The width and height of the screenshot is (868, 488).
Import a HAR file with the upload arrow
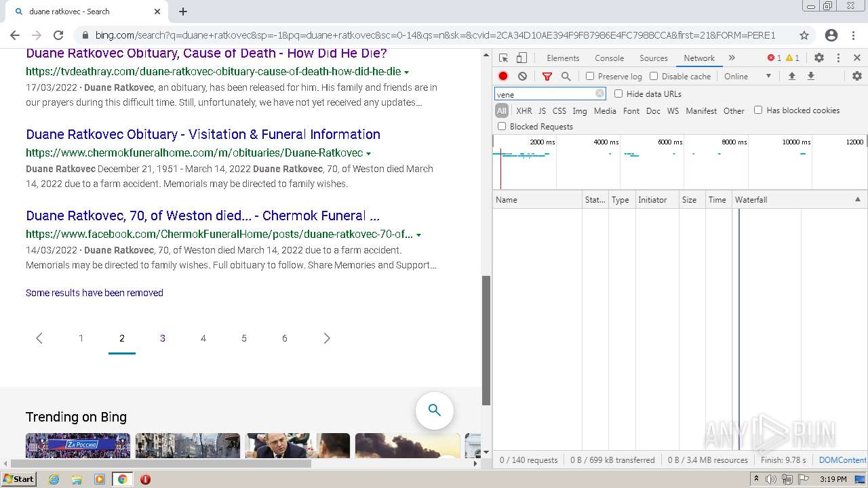[x=791, y=77]
